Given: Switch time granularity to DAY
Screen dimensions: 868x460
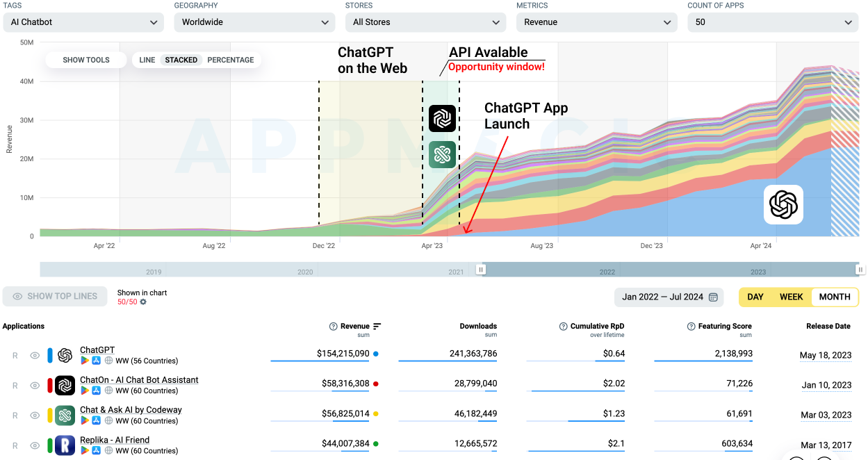Looking at the screenshot, I should pyautogui.click(x=755, y=297).
